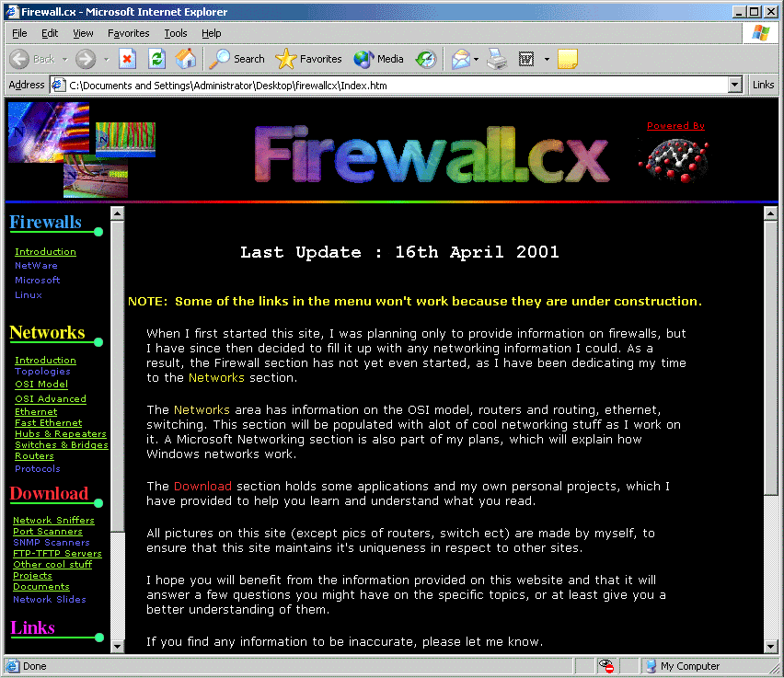Click the My Computer zone icon
Image resolution: width=784 pixels, height=678 pixels.
pyautogui.click(x=651, y=666)
